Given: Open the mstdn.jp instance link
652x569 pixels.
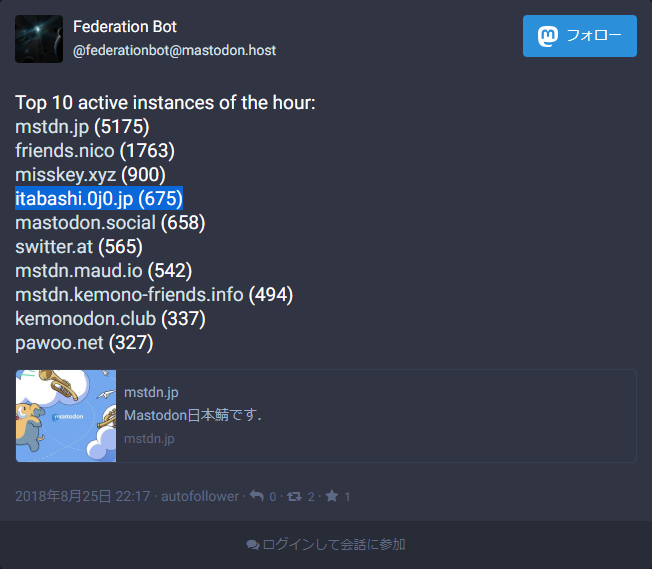Looking at the screenshot, I should tap(52, 127).
